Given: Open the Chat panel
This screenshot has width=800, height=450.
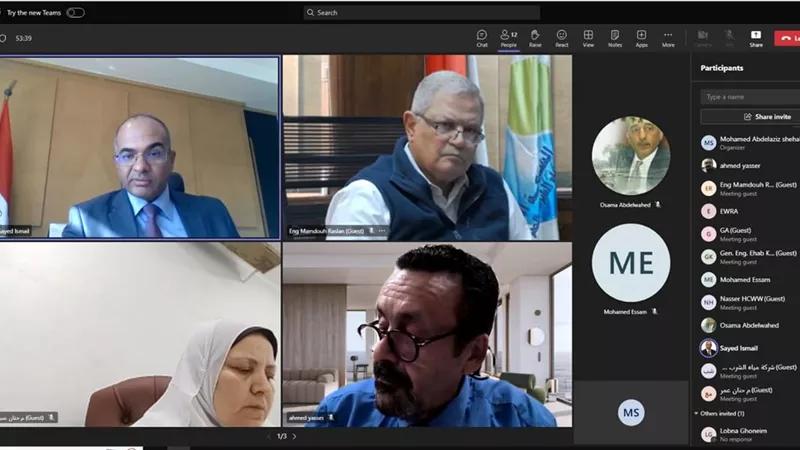Looking at the screenshot, I should (x=482, y=38).
